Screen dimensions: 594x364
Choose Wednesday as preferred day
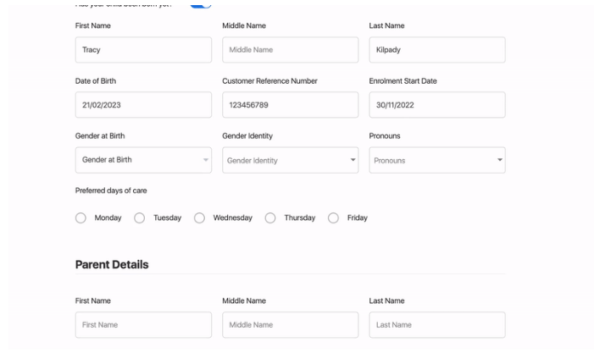coord(200,218)
